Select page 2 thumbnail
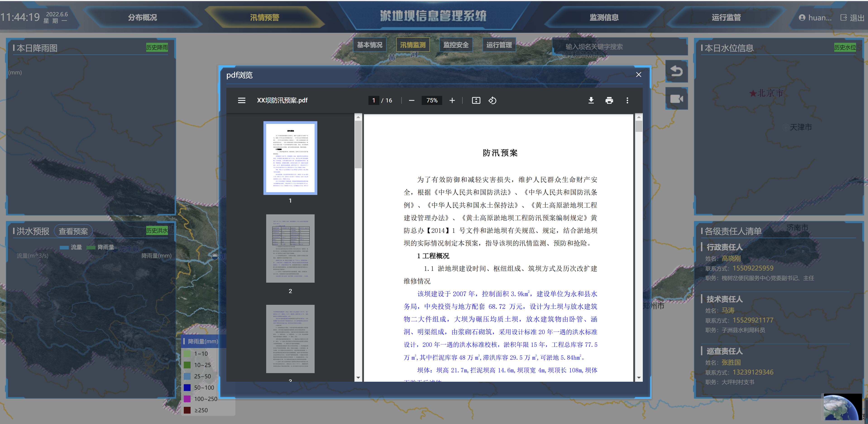868x424 pixels. 290,249
